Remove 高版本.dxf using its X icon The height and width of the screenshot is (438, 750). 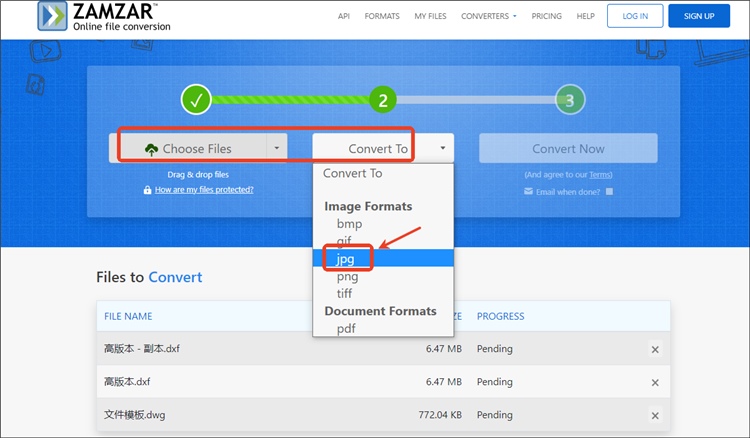[x=655, y=381]
